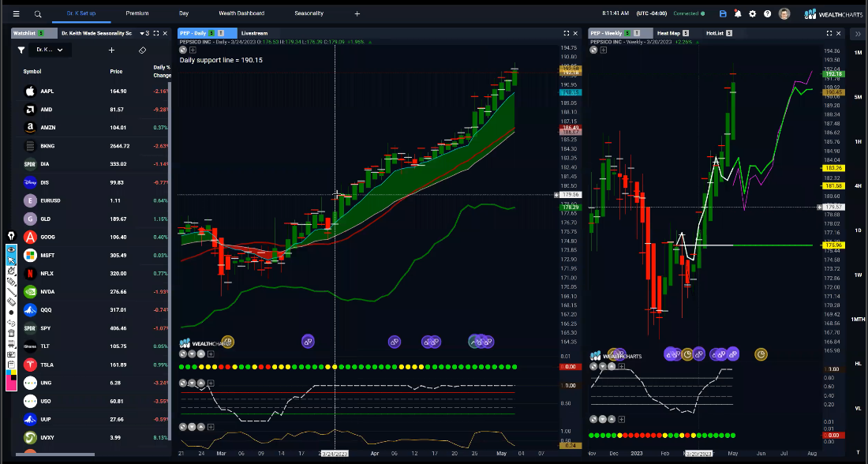Sort watchlist by Price column
The height and width of the screenshot is (464, 868).
pos(116,72)
